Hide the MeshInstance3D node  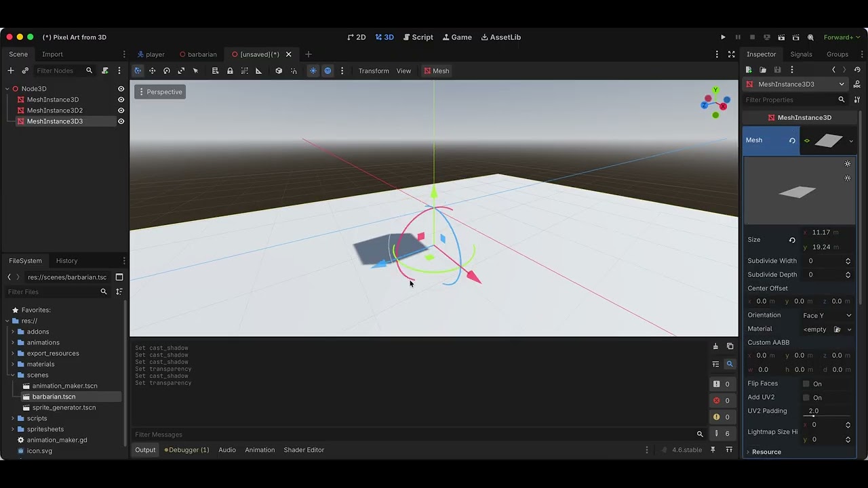pyautogui.click(x=121, y=100)
